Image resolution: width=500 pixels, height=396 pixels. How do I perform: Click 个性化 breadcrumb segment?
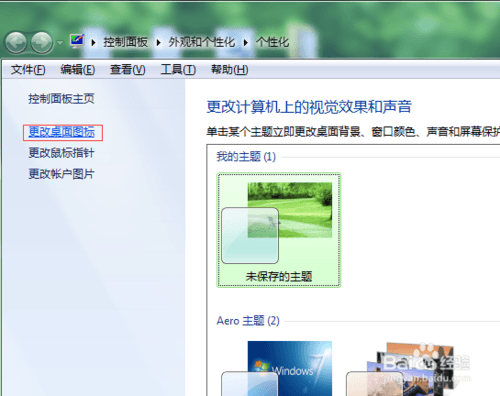pos(272,42)
